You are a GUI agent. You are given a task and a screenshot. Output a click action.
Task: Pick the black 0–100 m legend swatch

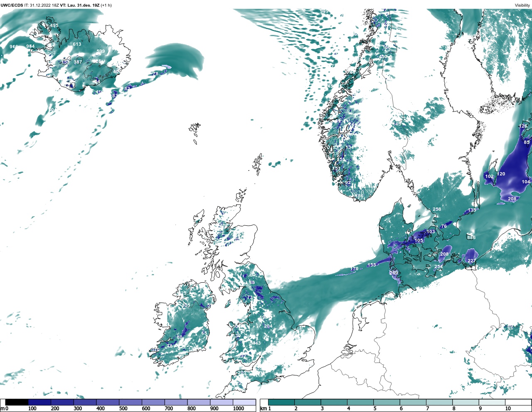point(17,402)
